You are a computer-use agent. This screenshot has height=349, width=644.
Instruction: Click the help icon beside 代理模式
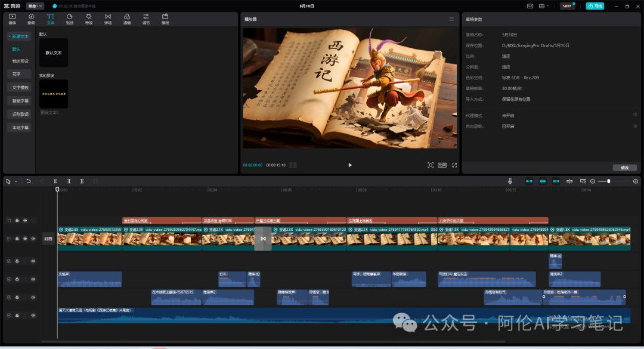tap(635, 115)
